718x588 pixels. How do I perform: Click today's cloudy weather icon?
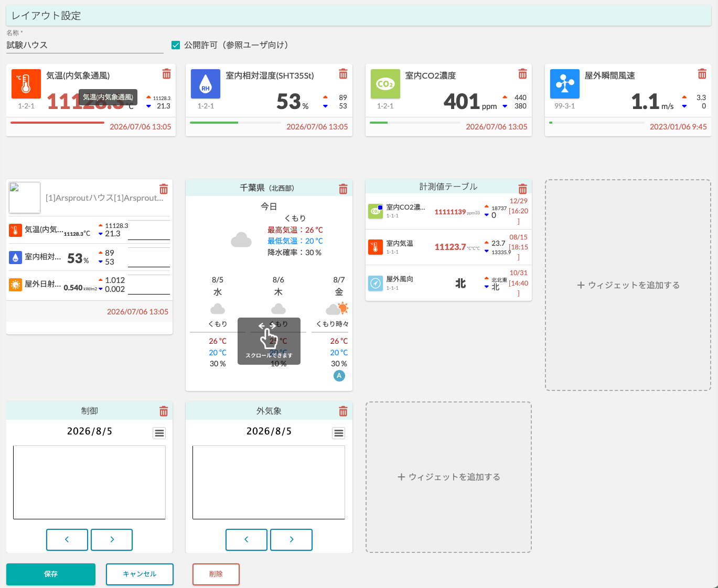(241, 240)
